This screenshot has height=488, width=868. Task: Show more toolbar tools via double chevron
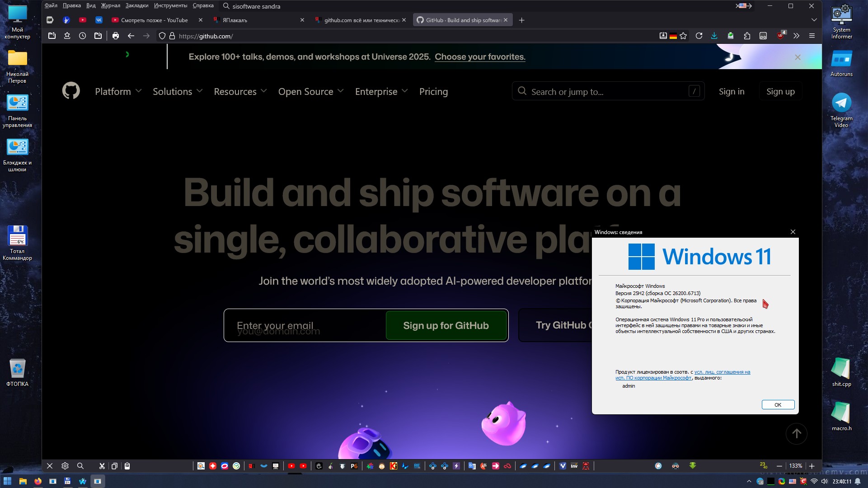tap(796, 36)
